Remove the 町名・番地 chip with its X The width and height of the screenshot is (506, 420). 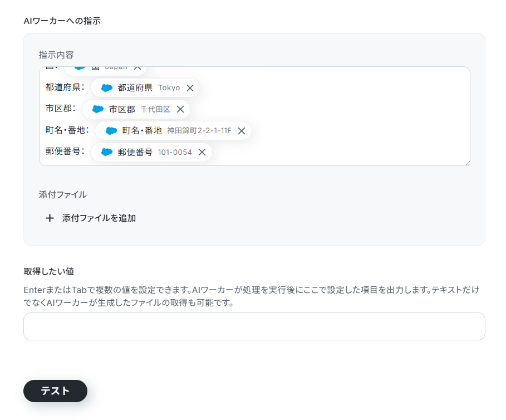pyautogui.click(x=242, y=131)
